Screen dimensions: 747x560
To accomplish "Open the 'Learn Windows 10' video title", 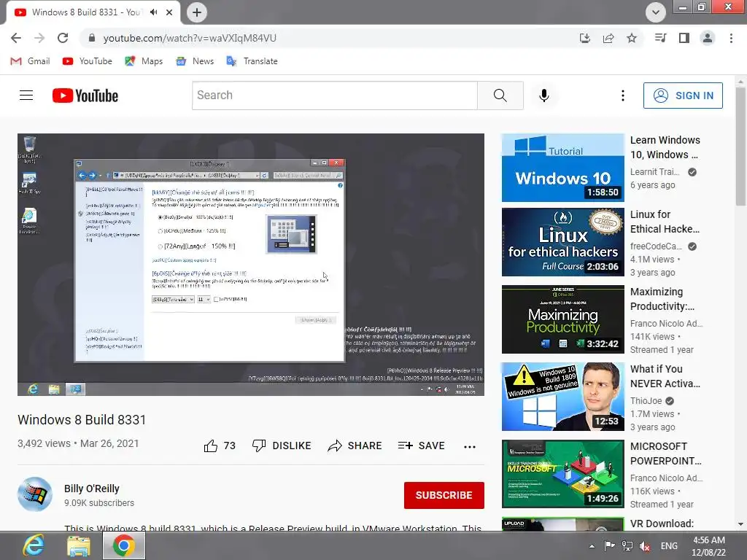I will click(665, 147).
